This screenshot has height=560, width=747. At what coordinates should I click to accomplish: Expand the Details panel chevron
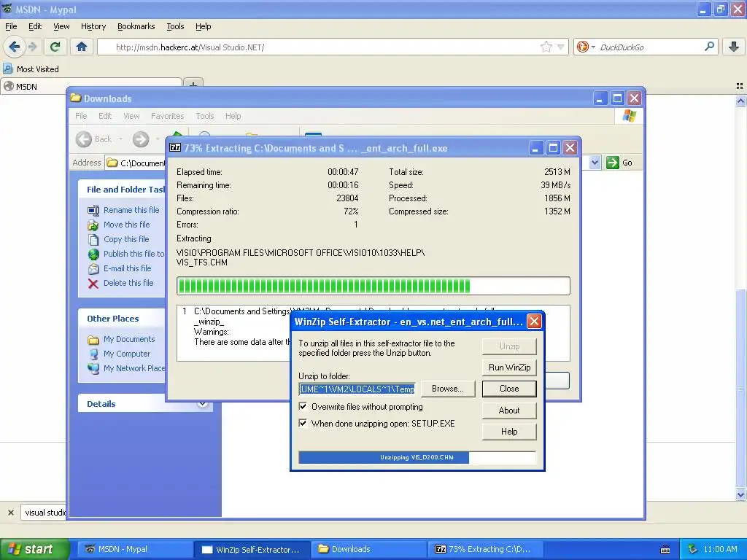(x=202, y=404)
